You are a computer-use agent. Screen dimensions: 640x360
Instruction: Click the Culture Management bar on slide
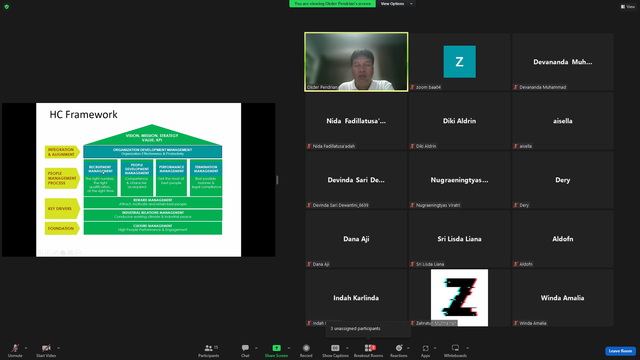pyautogui.click(x=153, y=228)
